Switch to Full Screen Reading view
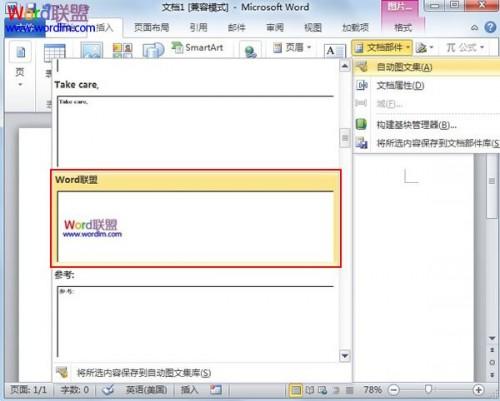Image resolution: width=500 pixels, height=401 pixels. 310,390
